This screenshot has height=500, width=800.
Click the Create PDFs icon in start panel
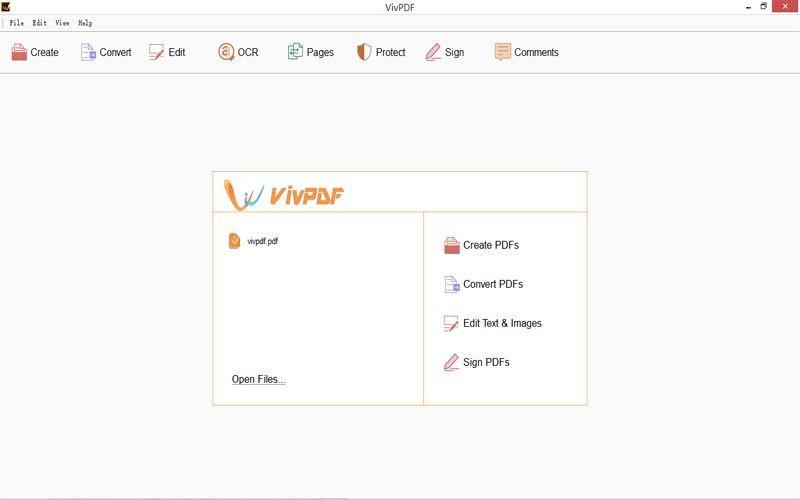pos(452,245)
